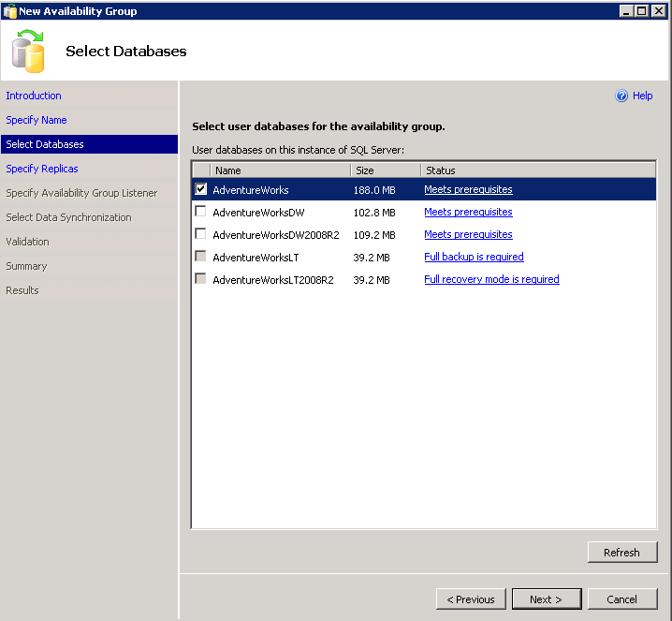Switch to the Specify Replicas step
Screen dimensions: 672x621
coord(42,169)
